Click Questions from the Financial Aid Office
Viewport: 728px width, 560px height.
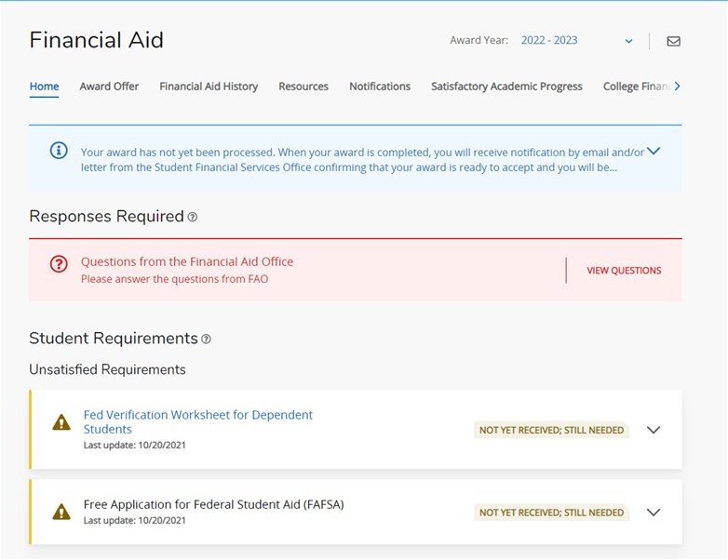point(187,261)
